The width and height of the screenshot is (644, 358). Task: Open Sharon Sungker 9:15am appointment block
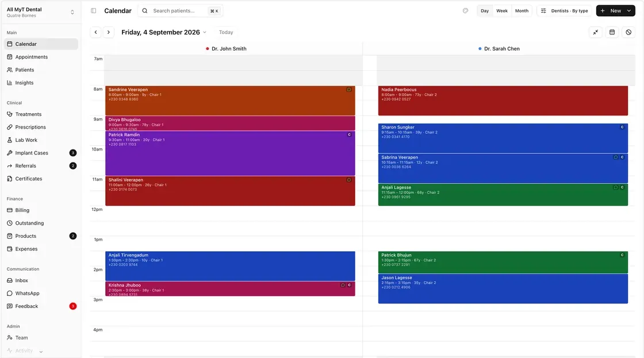503,138
